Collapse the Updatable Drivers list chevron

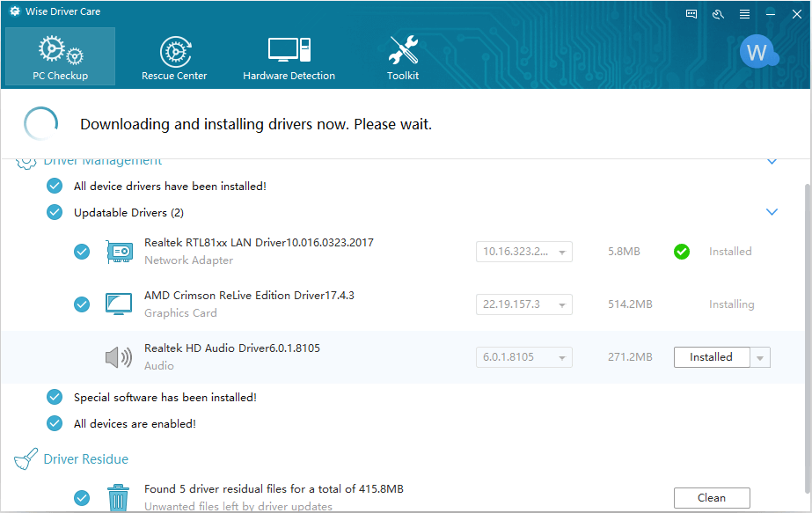coord(772,212)
